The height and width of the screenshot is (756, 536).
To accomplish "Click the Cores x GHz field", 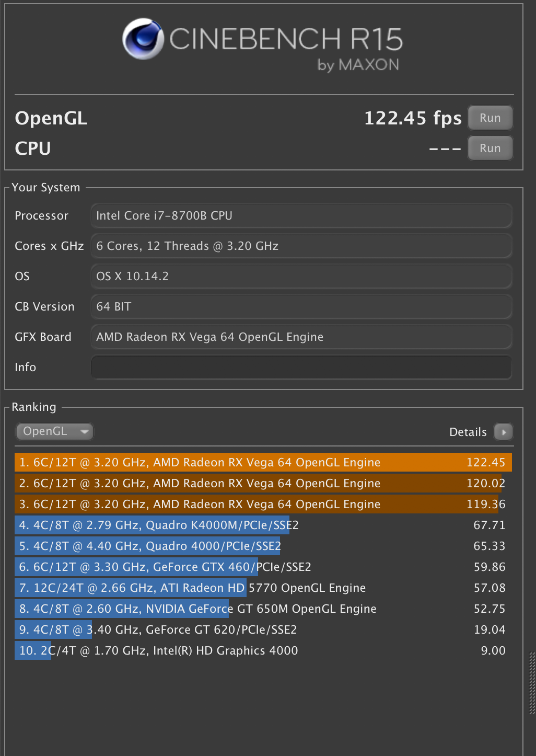I will [301, 246].
